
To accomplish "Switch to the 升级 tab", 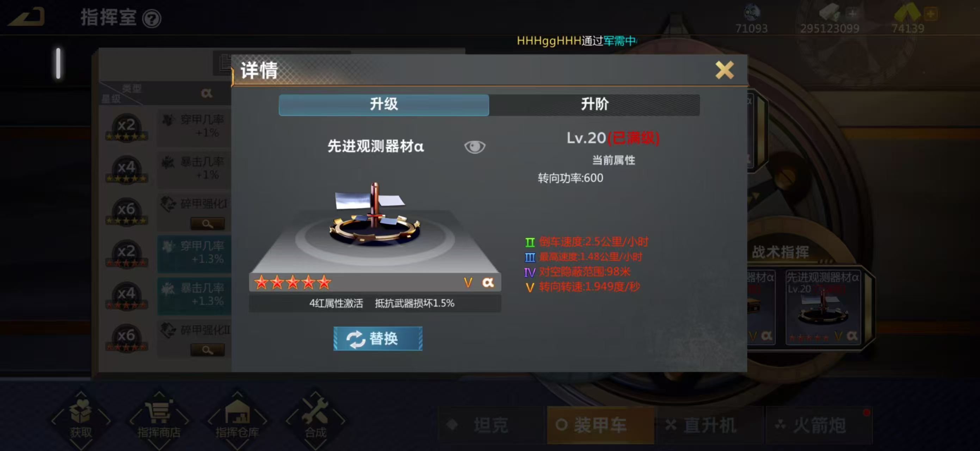I will (x=384, y=105).
